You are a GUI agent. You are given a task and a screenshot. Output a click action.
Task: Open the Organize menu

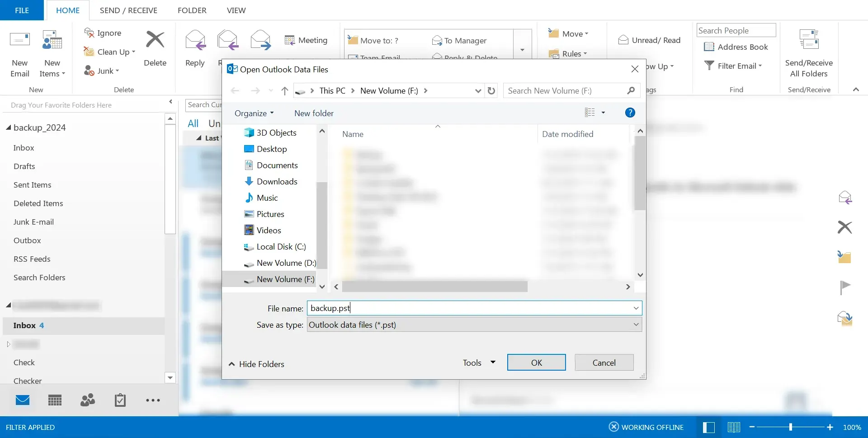[x=254, y=113]
